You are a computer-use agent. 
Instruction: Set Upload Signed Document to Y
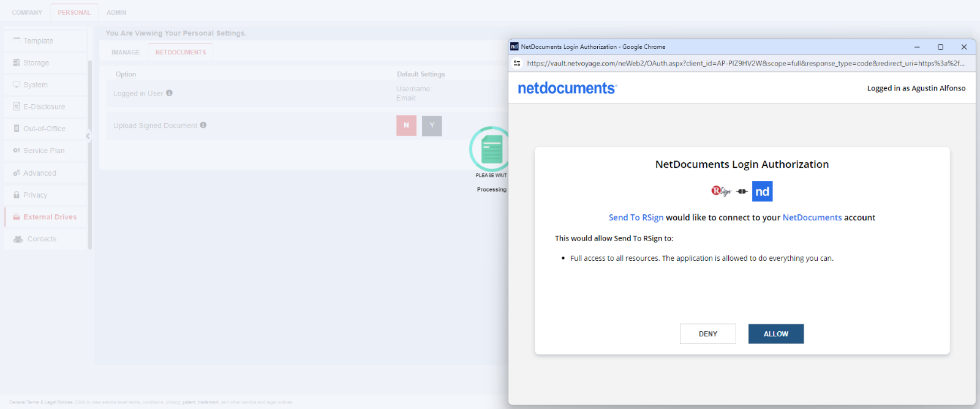[x=432, y=126]
